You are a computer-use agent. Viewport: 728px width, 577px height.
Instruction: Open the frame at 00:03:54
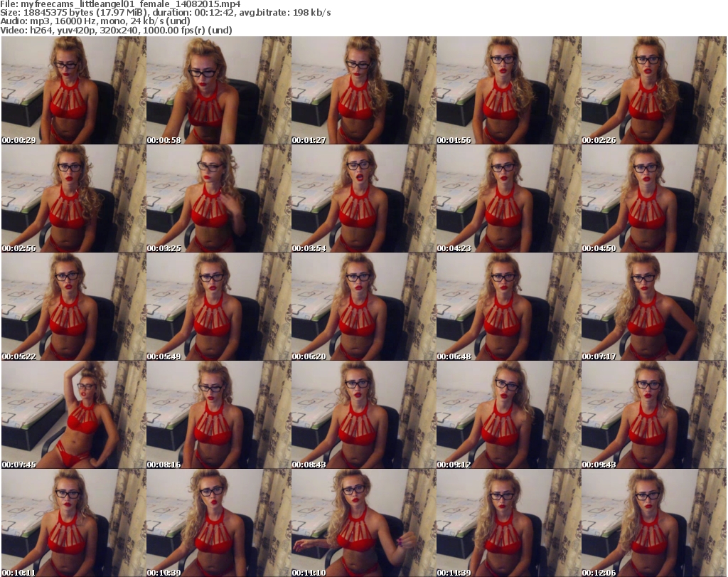click(x=363, y=198)
